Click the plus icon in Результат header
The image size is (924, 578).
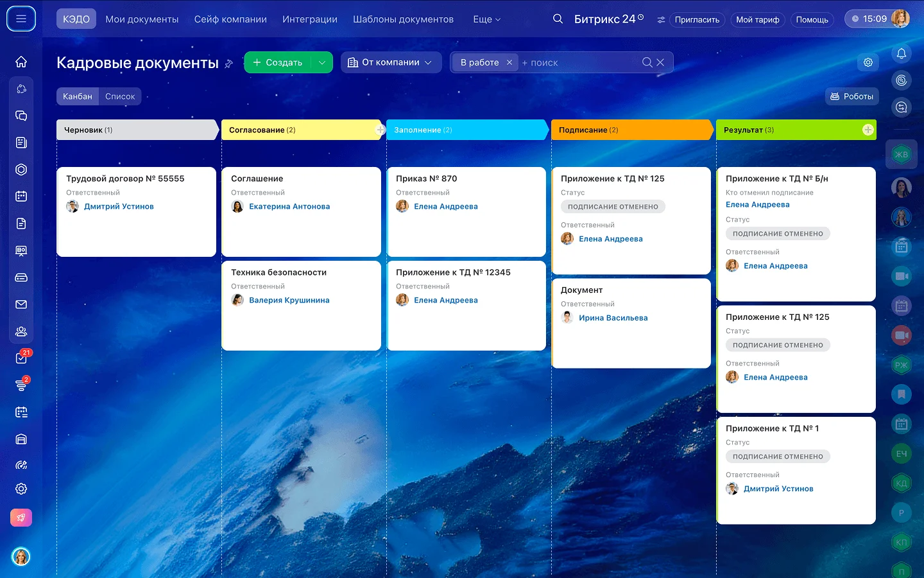[x=868, y=130]
